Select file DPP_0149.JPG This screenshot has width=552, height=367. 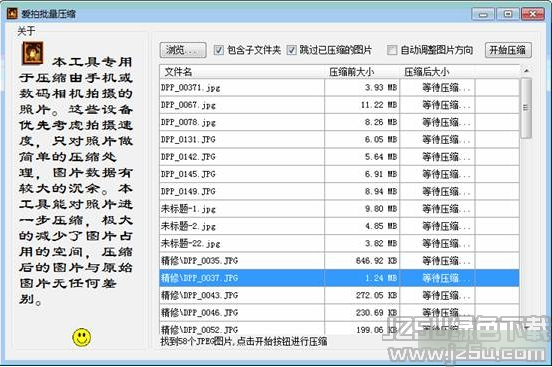(x=339, y=191)
